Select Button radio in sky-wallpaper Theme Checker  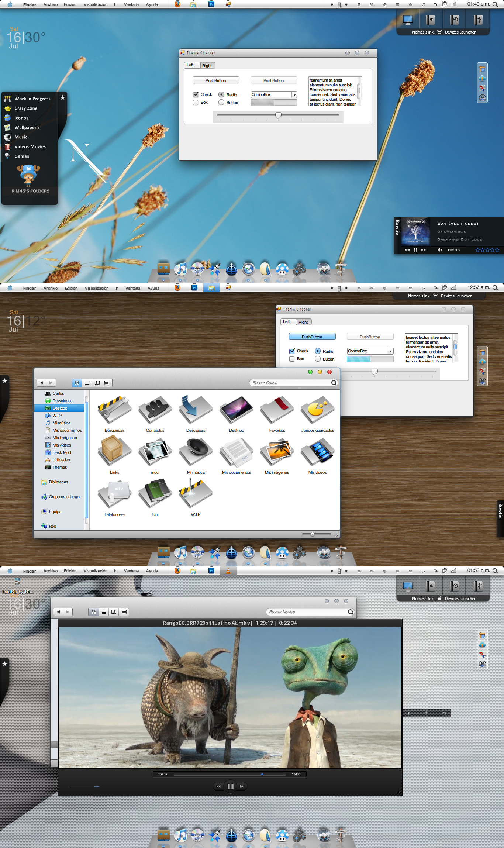(x=221, y=103)
